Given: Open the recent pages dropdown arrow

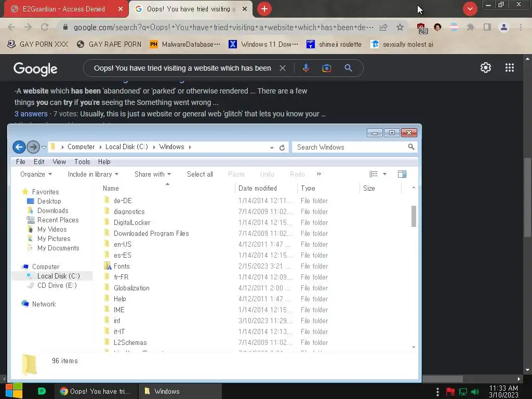Looking at the screenshot, I should tap(44, 147).
